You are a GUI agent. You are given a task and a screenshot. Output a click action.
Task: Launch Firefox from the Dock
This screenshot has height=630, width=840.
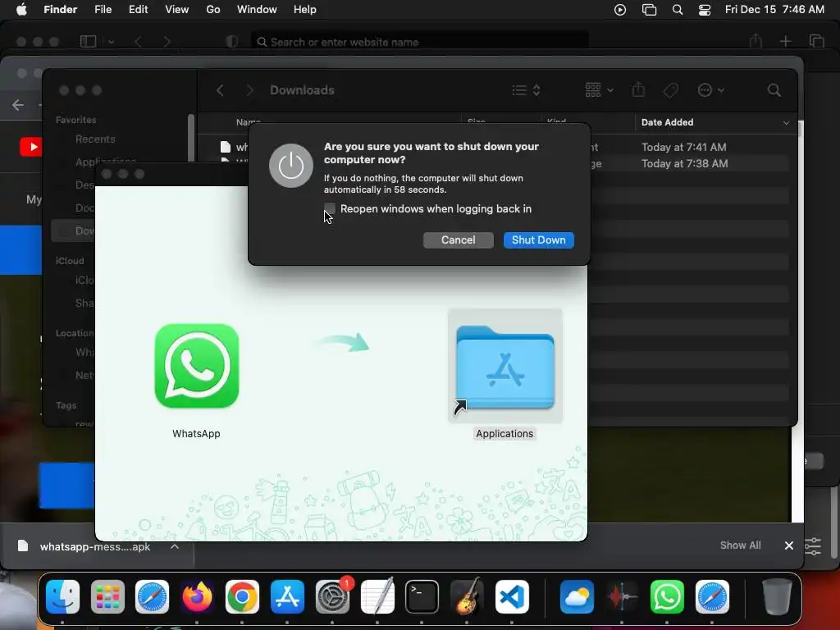click(197, 596)
